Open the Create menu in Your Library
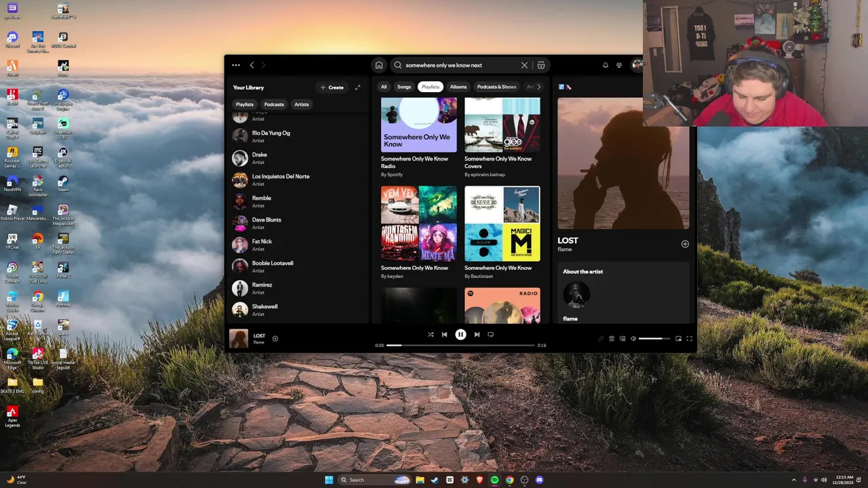 [332, 87]
